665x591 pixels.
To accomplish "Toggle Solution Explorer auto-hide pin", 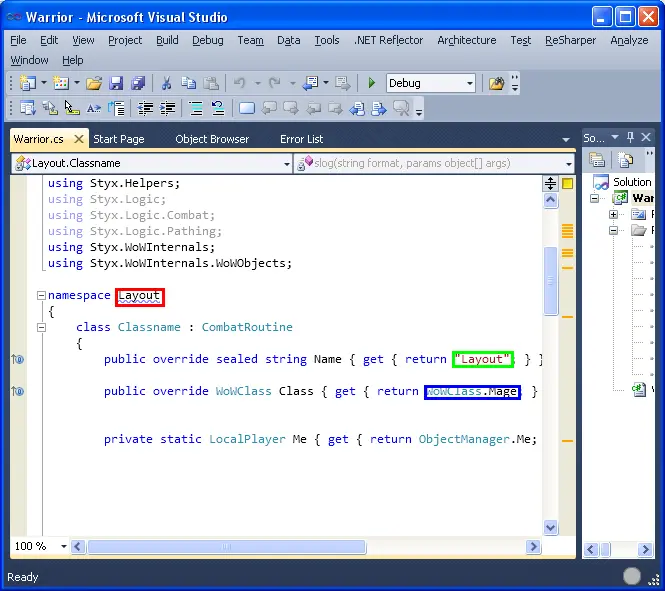I will 630,137.
